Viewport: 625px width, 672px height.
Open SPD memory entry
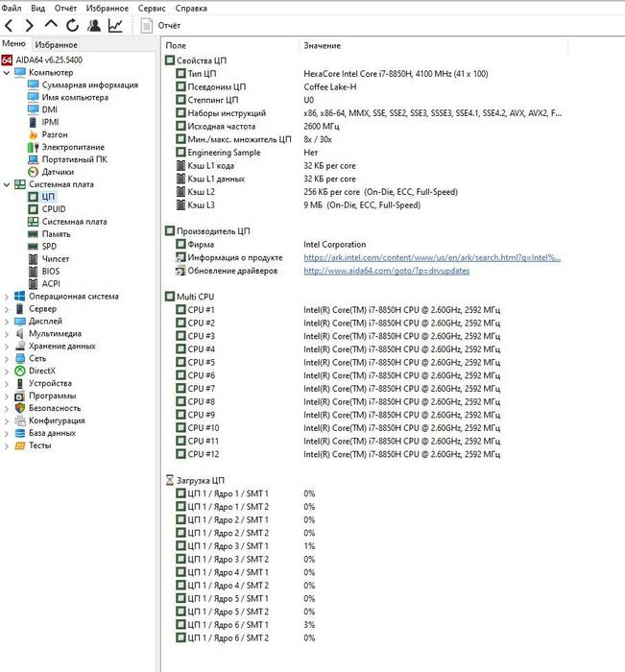tap(49, 247)
